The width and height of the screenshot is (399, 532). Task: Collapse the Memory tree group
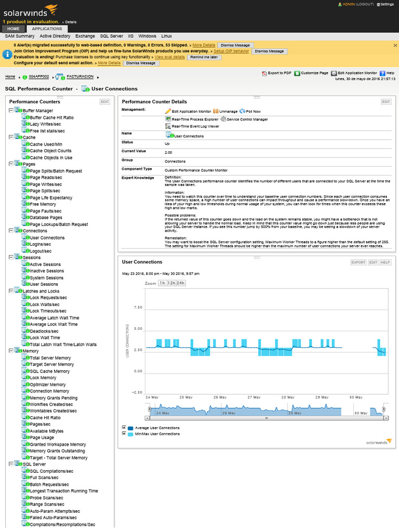point(11,351)
